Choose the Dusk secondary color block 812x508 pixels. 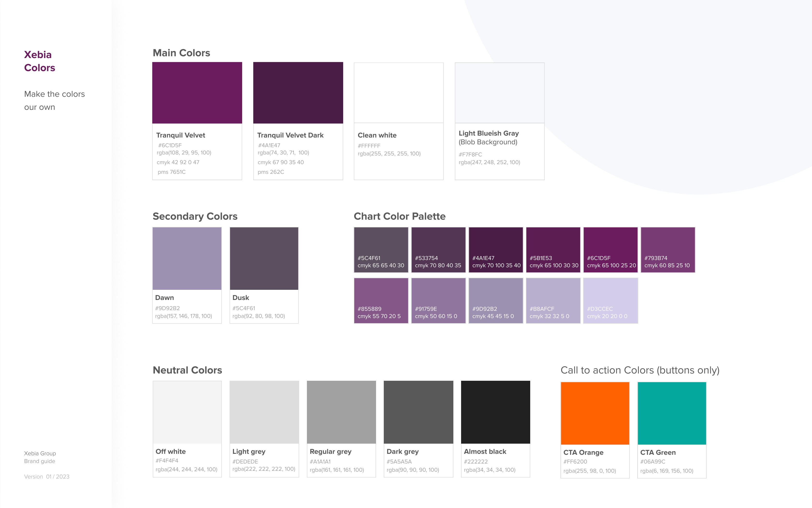[264, 258]
